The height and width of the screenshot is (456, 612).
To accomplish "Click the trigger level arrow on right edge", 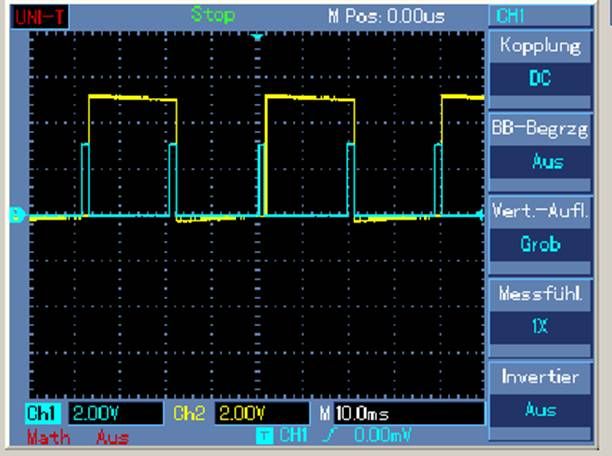I will click(480, 214).
